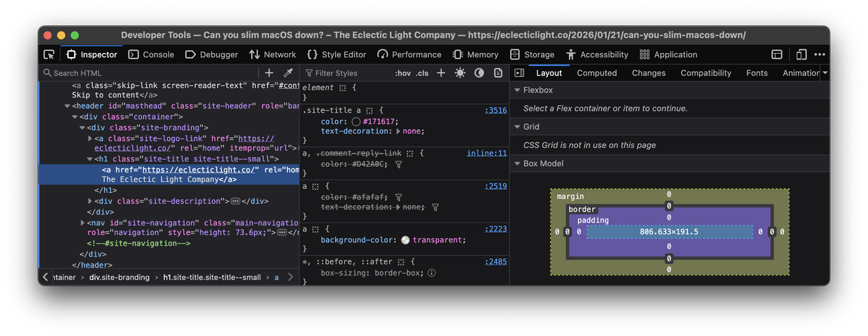The image size is (868, 336).
Task: Open the Debugger panel
Action: pyautogui.click(x=211, y=54)
